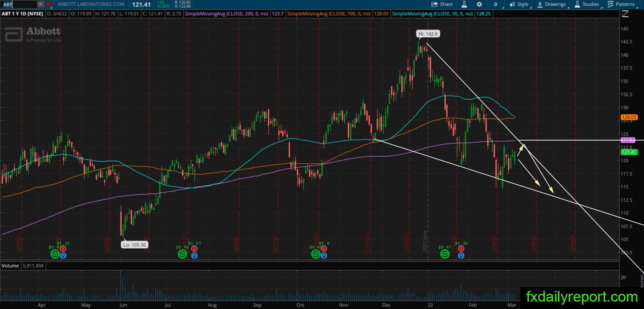The height and width of the screenshot is (309, 644).
Task: Click the orange 128.03 price axis tag
Action: [629, 117]
